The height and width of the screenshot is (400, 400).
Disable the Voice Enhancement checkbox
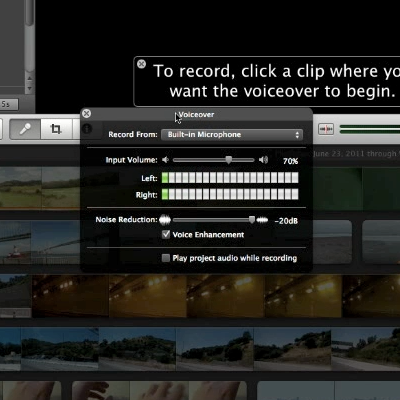point(166,235)
